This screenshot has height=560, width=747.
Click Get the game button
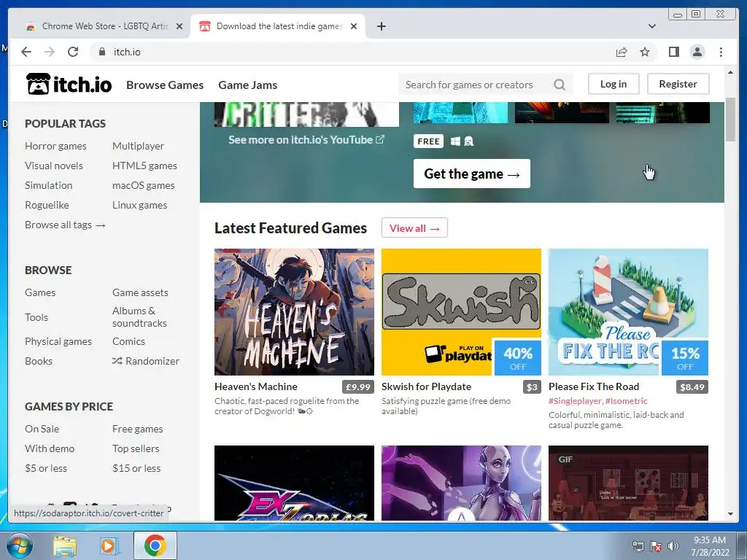[472, 174]
